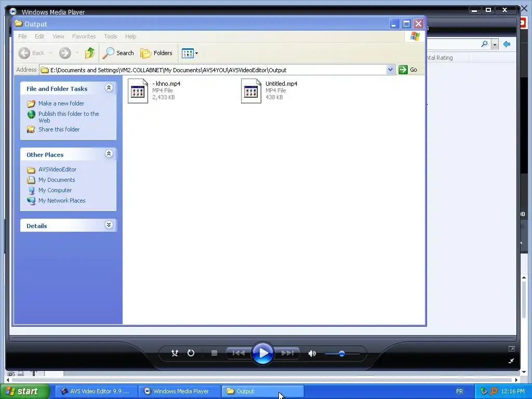The image size is (532, 399).
Task: Open the File menu
Action: pyautogui.click(x=22, y=36)
